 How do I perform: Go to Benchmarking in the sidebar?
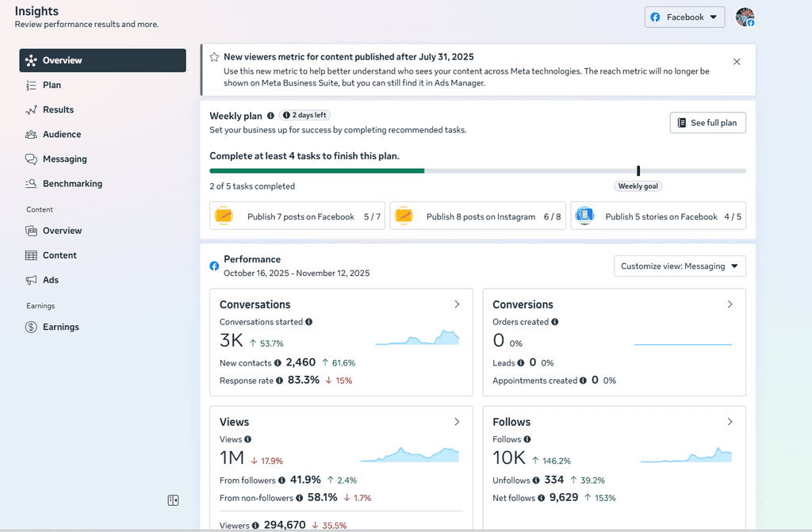pos(72,184)
